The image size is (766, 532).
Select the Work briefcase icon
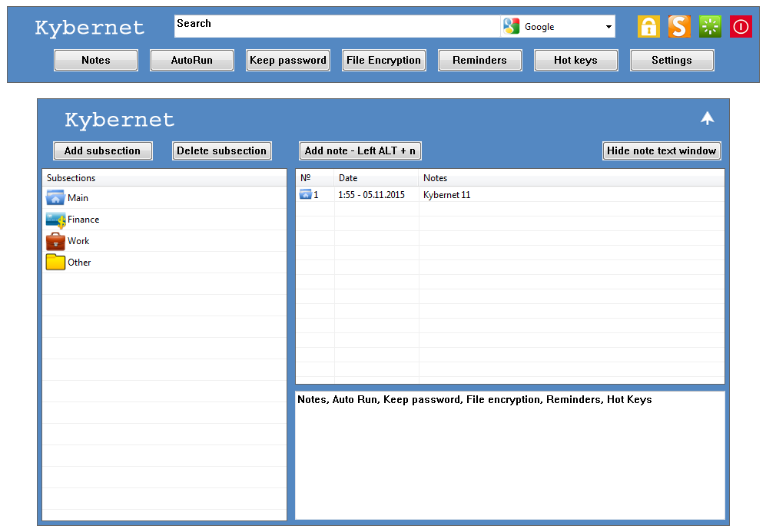(55, 241)
